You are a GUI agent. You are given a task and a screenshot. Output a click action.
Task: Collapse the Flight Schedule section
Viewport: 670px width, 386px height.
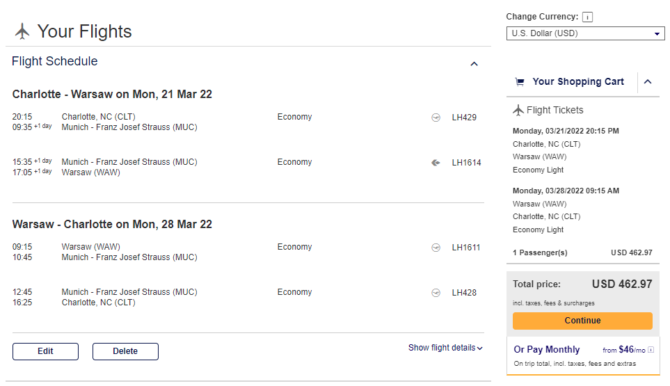click(x=474, y=64)
